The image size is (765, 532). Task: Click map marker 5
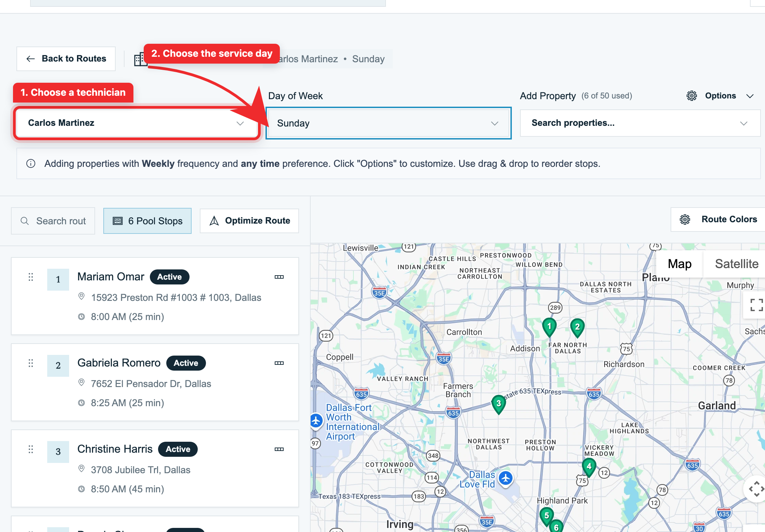pyautogui.click(x=547, y=516)
